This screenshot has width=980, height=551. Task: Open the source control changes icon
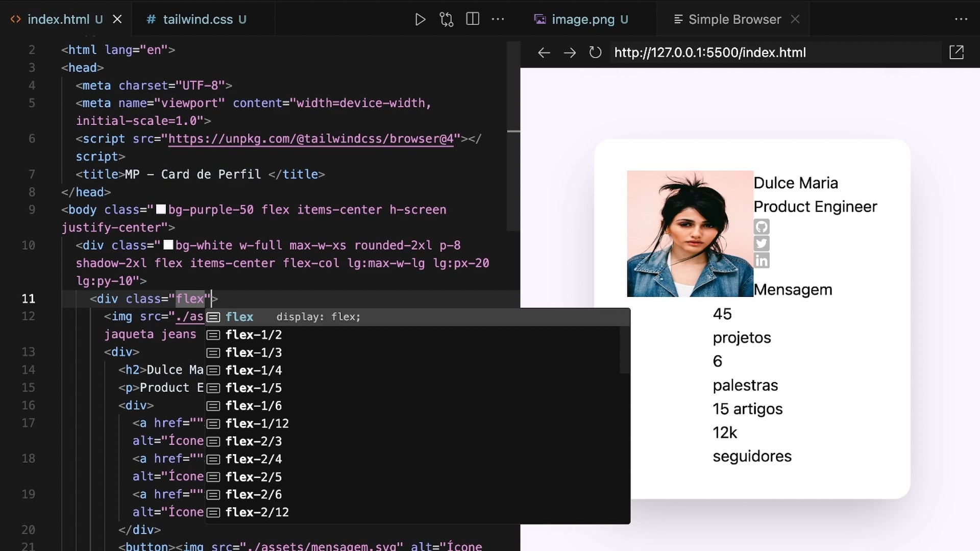click(x=446, y=19)
